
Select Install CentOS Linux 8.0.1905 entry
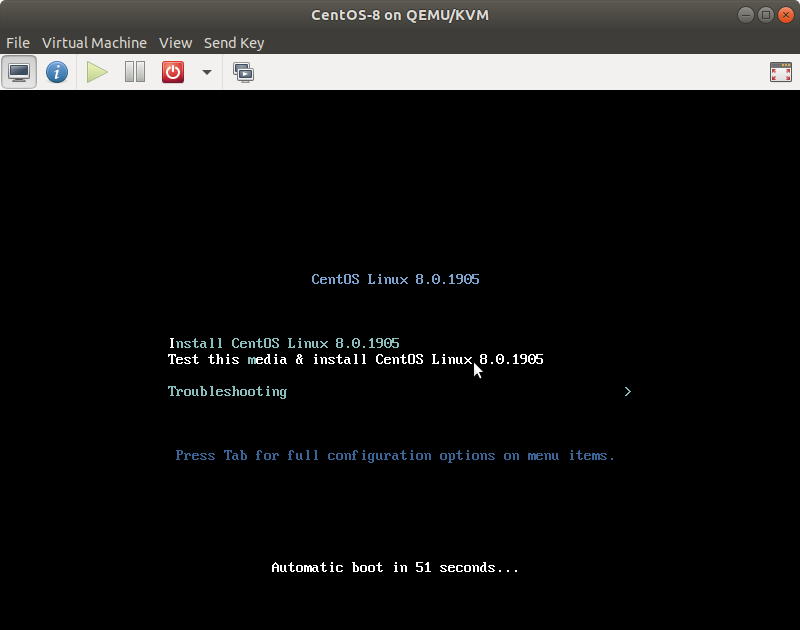[284, 343]
